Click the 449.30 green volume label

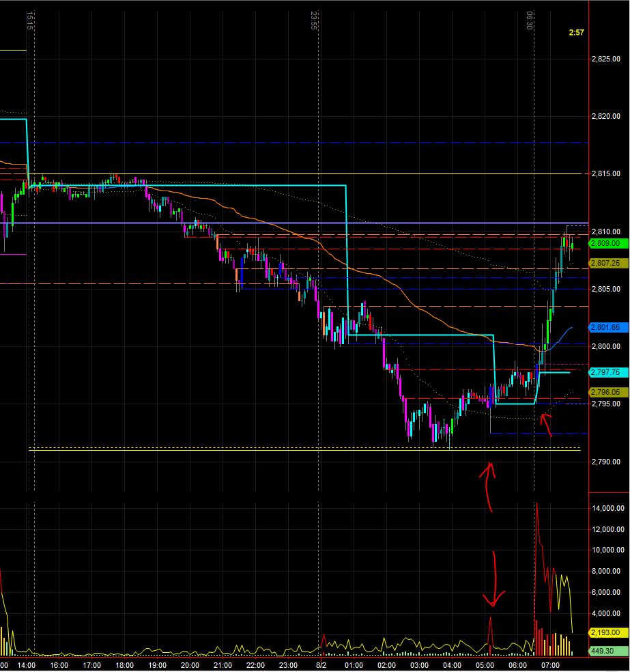pyautogui.click(x=609, y=652)
